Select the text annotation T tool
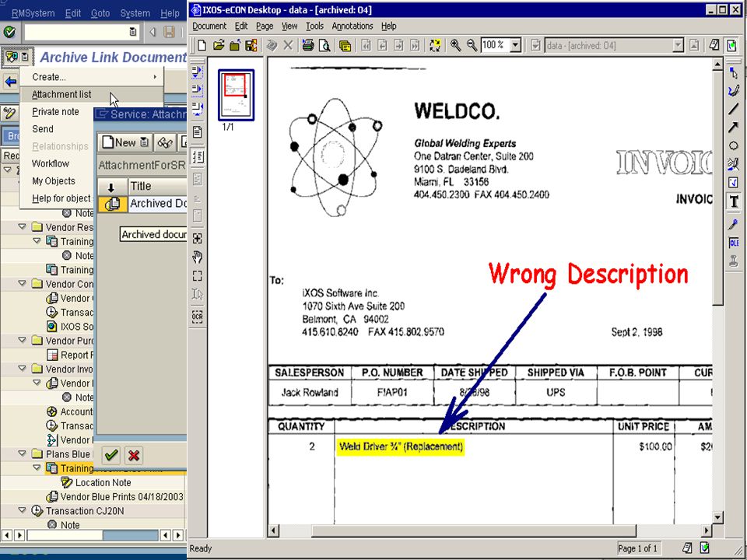Image resolution: width=747 pixels, height=560 pixels. 734,202
